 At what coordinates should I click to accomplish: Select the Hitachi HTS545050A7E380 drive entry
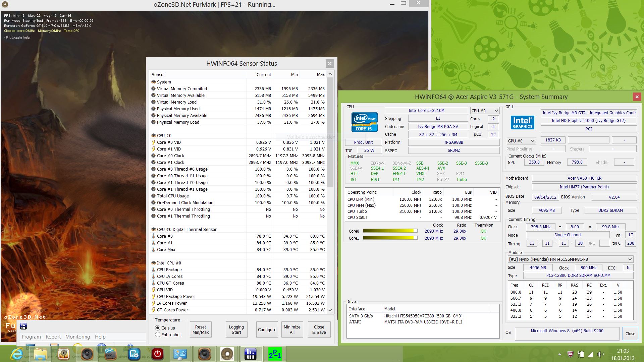(x=423, y=316)
